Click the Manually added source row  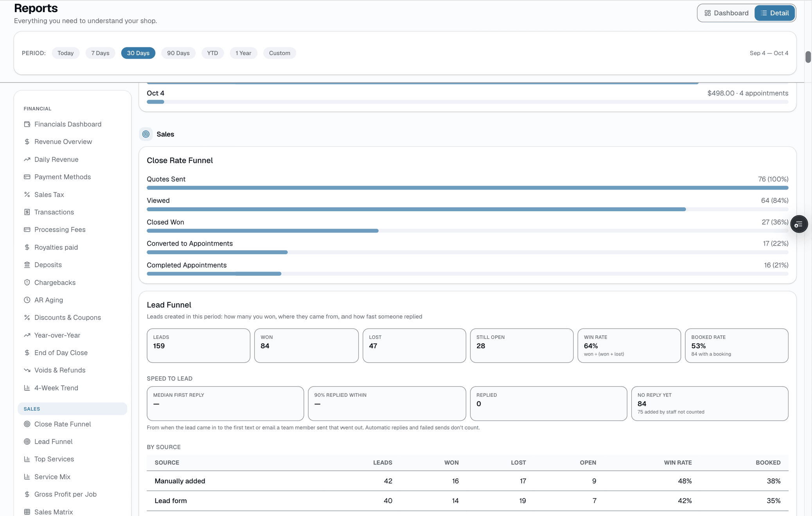pos(467,481)
